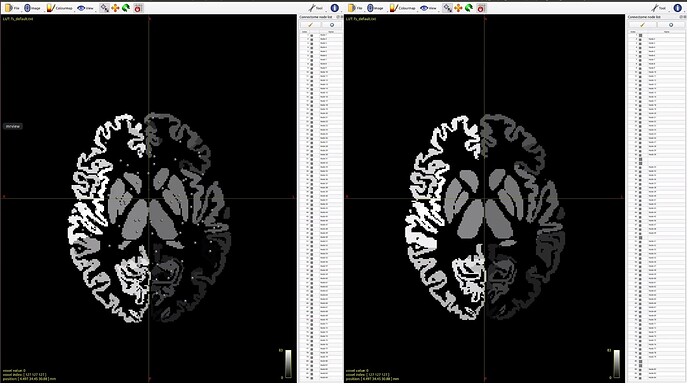The image size is (690, 386).
Task: Click the first node's colour swatch in right list
Action: click(x=641, y=35)
